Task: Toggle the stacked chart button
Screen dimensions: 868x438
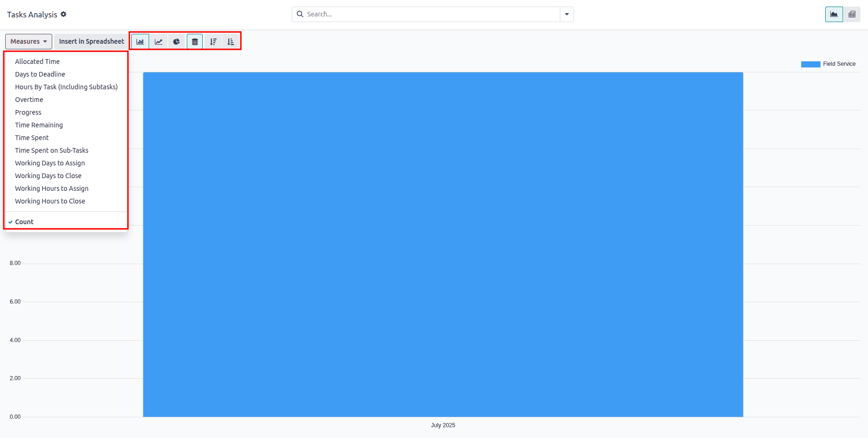Action: [x=195, y=41]
